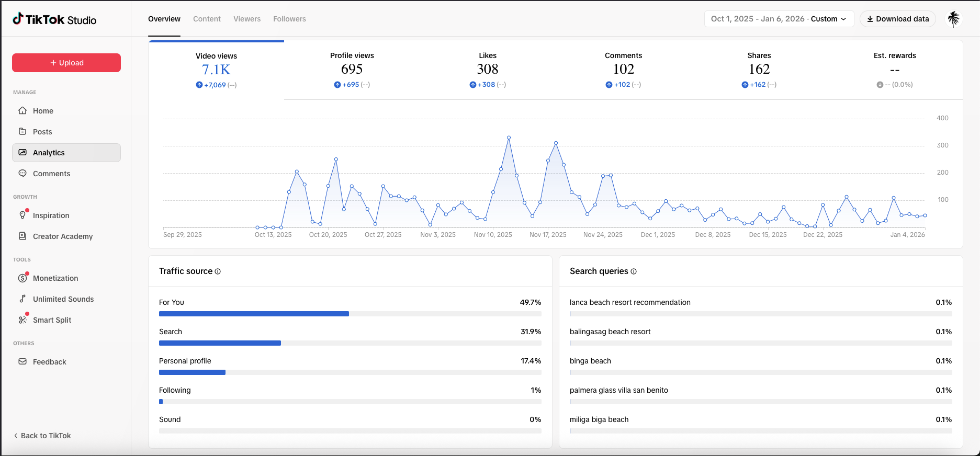Viewport: 980px width, 456px height.
Task: Open the date range Custom dropdown
Action: (x=779, y=19)
